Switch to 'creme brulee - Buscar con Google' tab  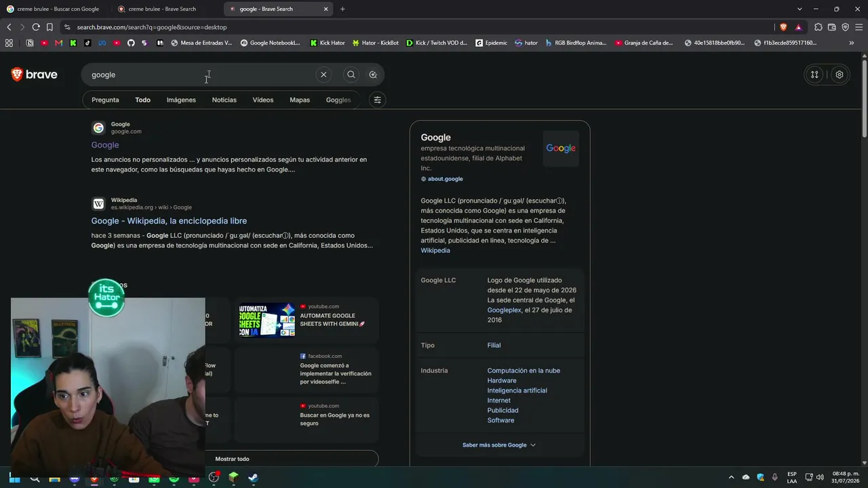[x=53, y=9]
